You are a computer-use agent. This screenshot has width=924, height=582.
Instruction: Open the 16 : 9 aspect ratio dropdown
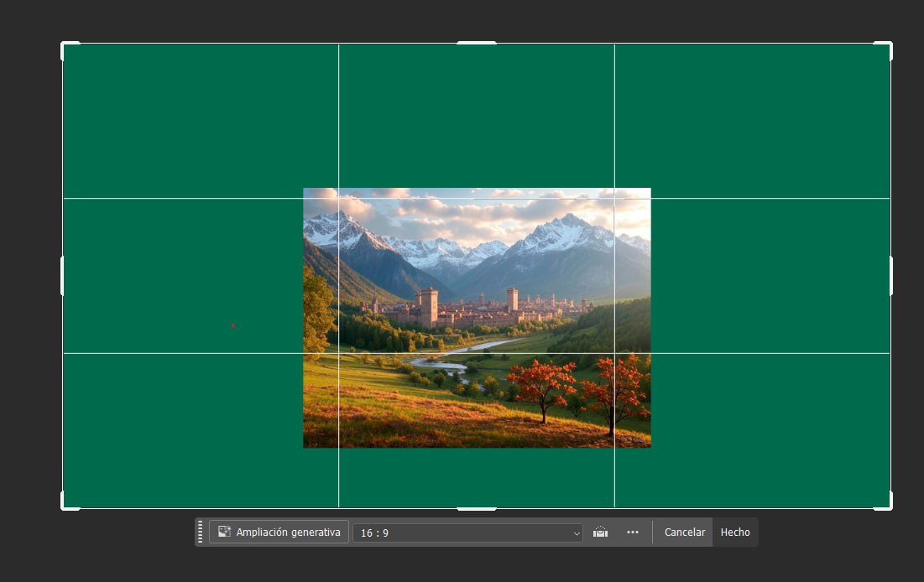click(468, 533)
